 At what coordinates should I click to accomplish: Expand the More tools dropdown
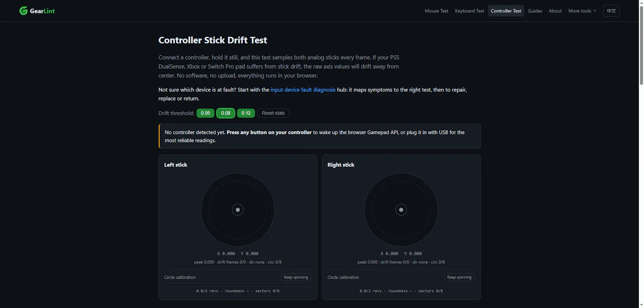pyautogui.click(x=582, y=11)
